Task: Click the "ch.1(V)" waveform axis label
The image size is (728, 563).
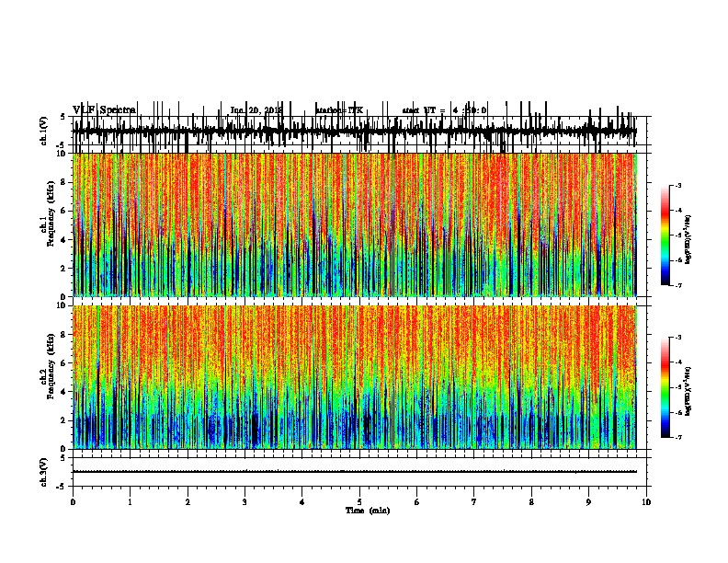Action: pyautogui.click(x=44, y=131)
